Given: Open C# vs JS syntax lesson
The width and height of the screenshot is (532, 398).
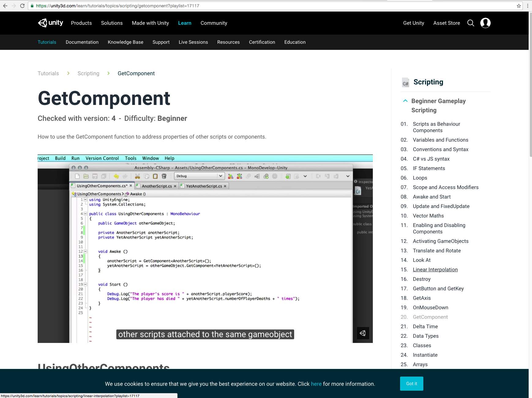Looking at the screenshot, I should pyautogui.click(x=431, y=159).
